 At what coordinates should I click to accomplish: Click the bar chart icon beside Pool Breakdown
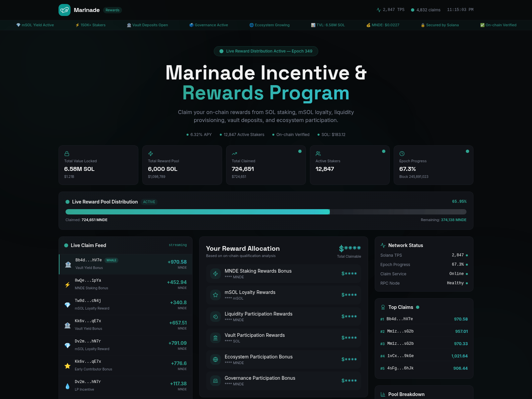click(383, 394)
